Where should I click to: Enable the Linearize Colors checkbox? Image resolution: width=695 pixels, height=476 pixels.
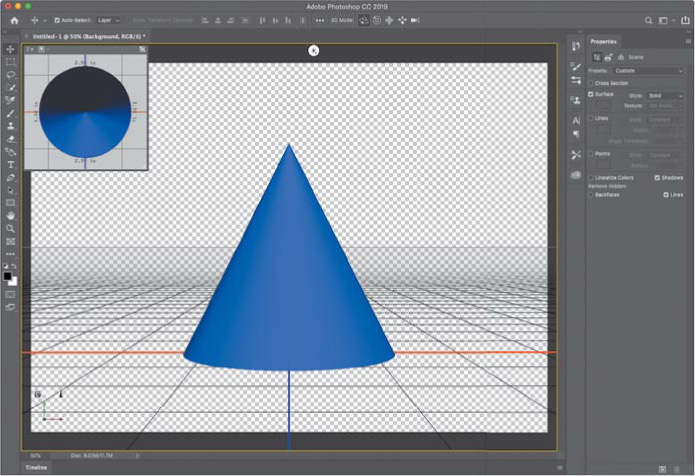pos(592,177)
